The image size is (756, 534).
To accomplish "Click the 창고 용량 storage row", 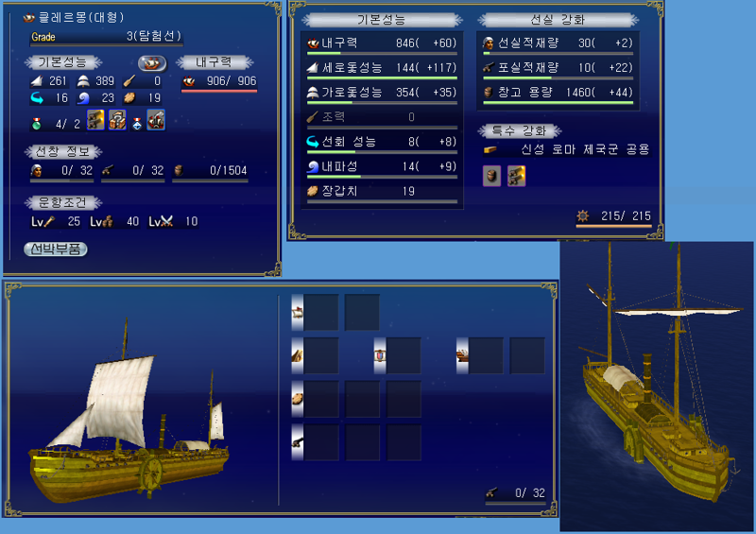I will tap(558, 94).
